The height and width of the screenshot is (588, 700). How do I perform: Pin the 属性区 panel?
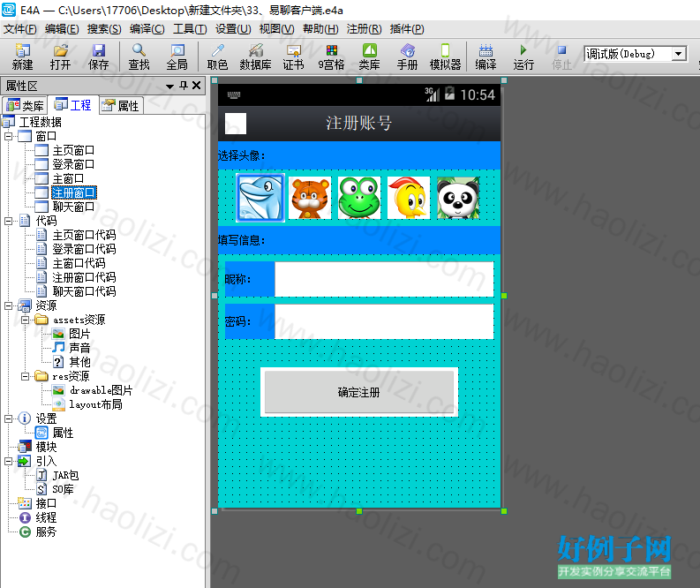[184, 86]
